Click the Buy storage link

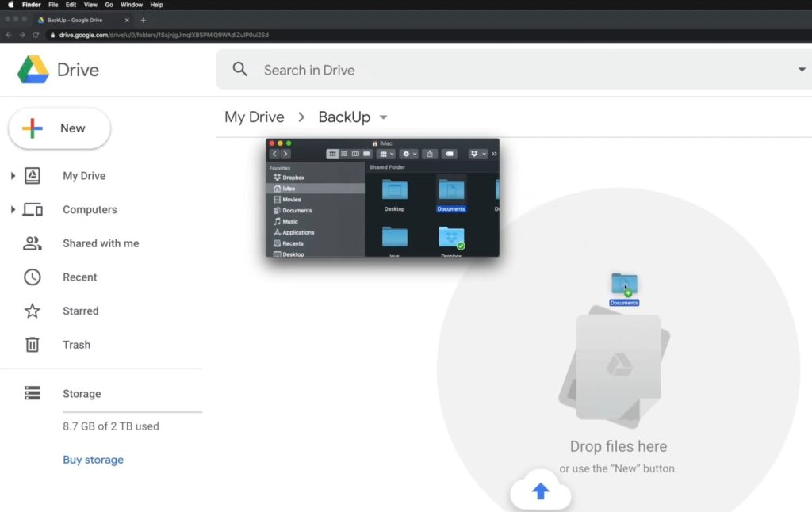[93, 460]
